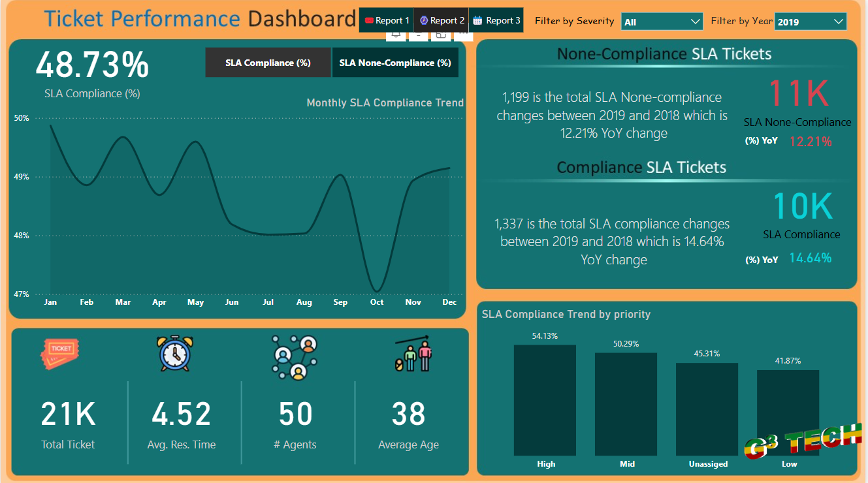Click the G3 TECH logo
This screenshot has height=483, width=868.
point(803,441)
